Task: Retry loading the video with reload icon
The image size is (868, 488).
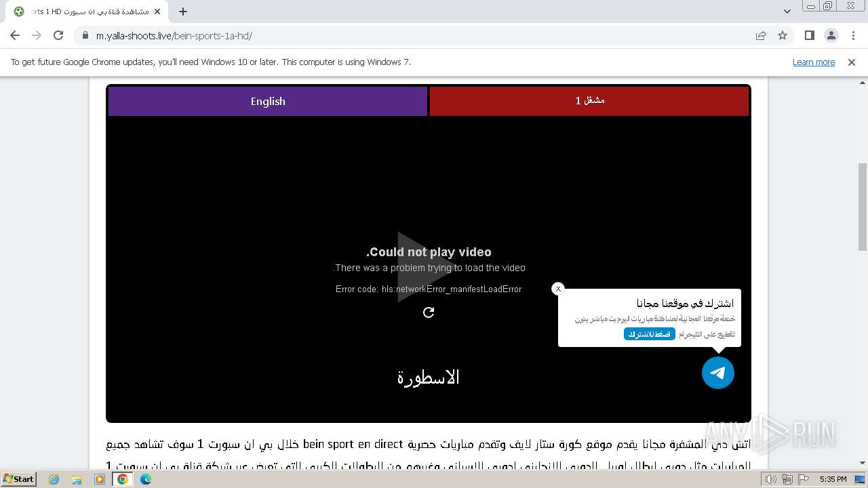Action: point(429,312)
